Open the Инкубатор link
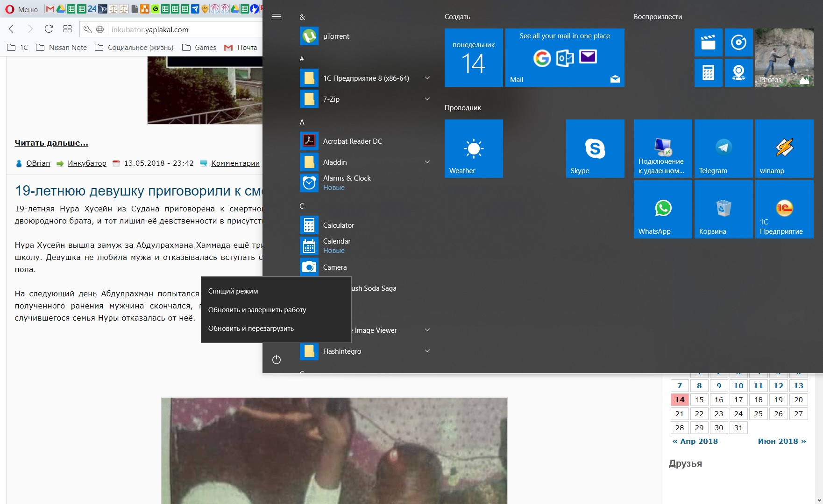 click(87, 163)
